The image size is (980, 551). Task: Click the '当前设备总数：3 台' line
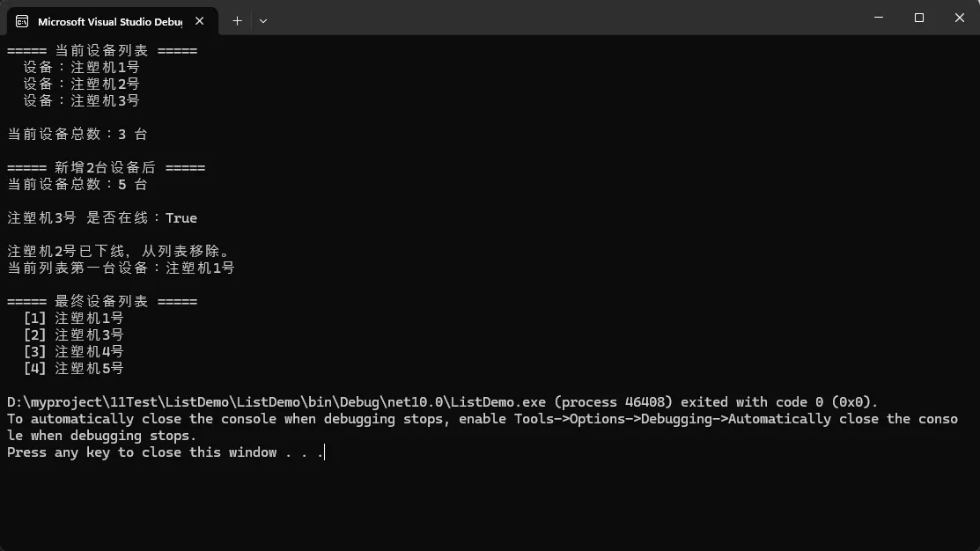(x=77, y=135)
